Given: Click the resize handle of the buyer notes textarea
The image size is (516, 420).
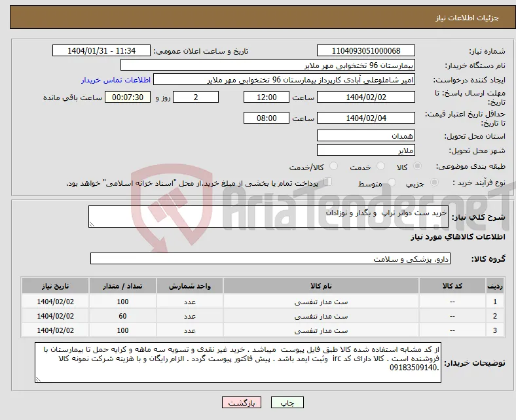Looking at the screenshot, I should click(x=38, y=379).
